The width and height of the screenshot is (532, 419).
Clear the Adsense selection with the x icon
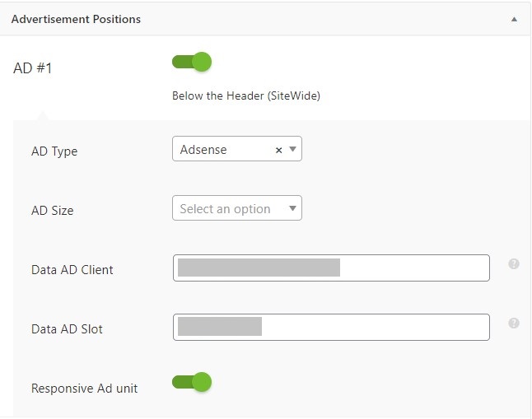[x=278, y=150]
